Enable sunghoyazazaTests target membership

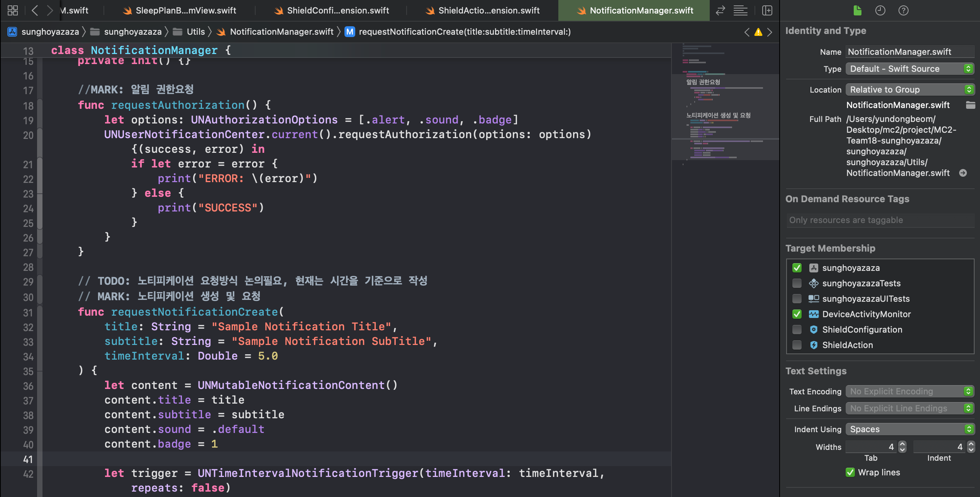797,283
